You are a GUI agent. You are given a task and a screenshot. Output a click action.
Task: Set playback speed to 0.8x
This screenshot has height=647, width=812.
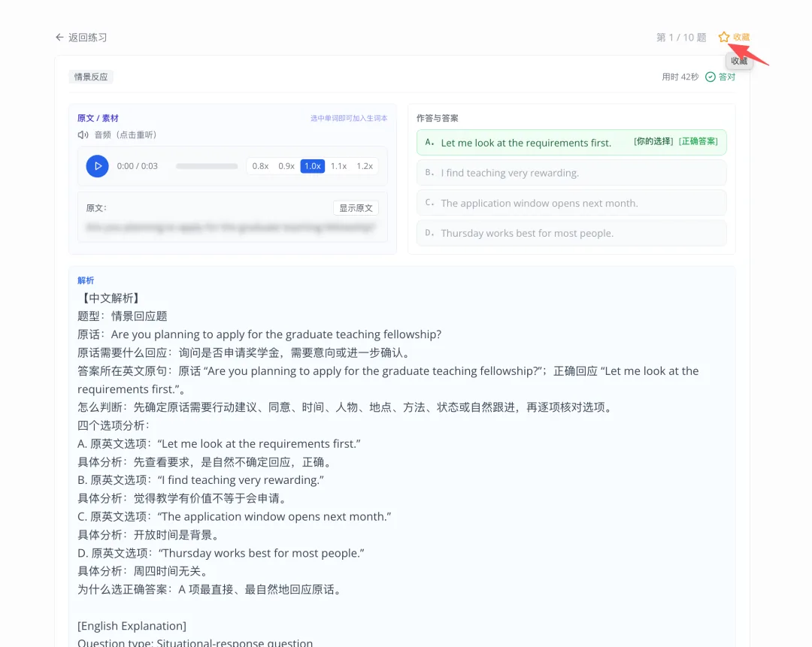[260, 166]
